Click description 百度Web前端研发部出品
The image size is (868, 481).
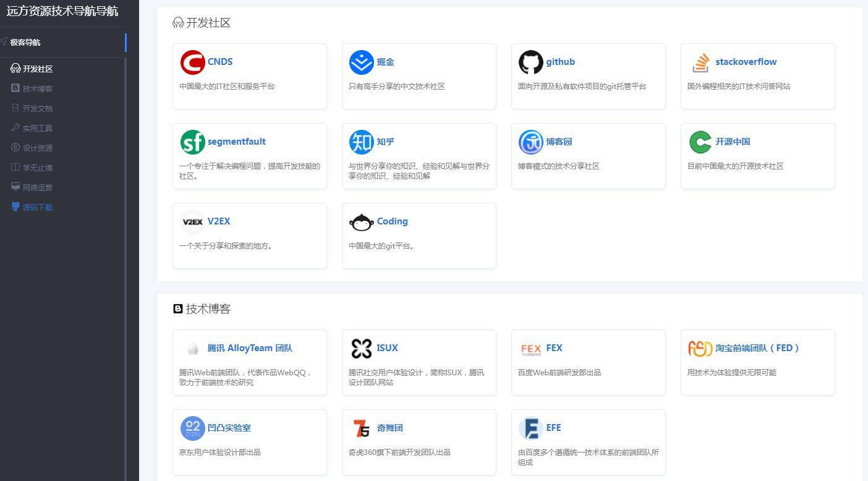[x=560, y=373]
